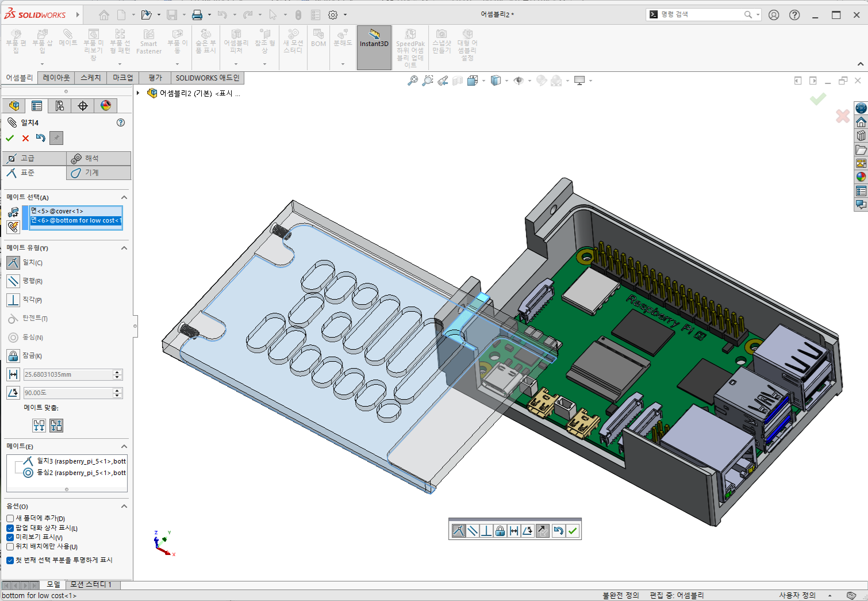Collapse the Mates list section
The image size is (868, 601).
tap(124, 446)
